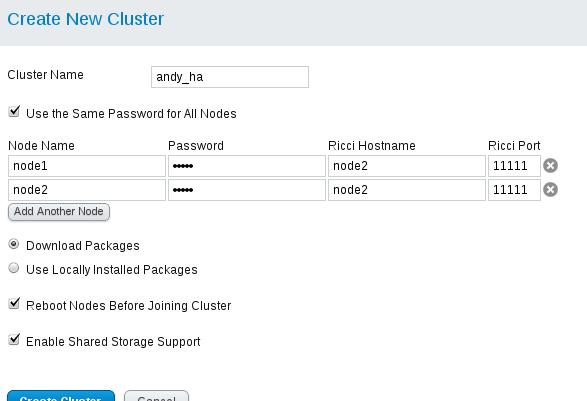Click the Create New Cluster heading
The height and width of the screenshot is (401, 587).
coord(85,19)
